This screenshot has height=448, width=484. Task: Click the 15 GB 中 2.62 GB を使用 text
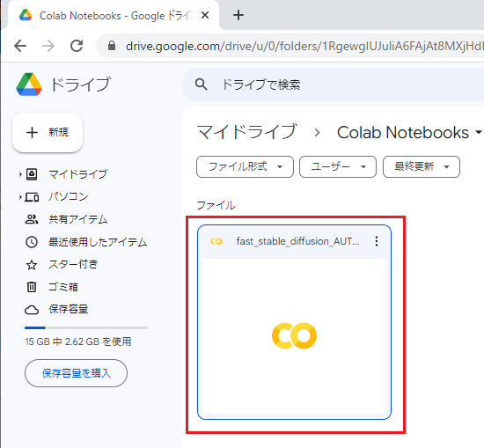click(x=78, y=342)
